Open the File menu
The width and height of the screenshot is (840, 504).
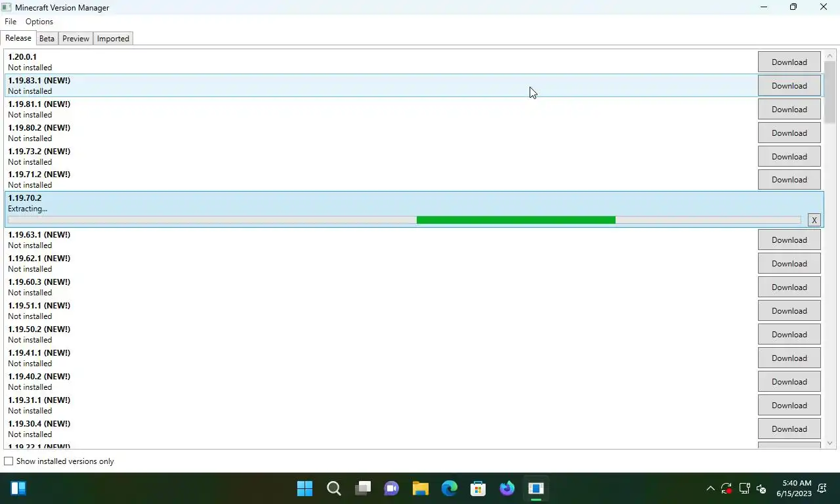click(x=10, y=22)
